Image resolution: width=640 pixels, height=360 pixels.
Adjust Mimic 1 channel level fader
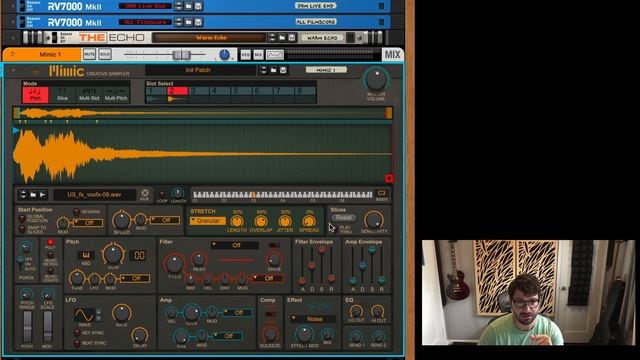[181, 54]
